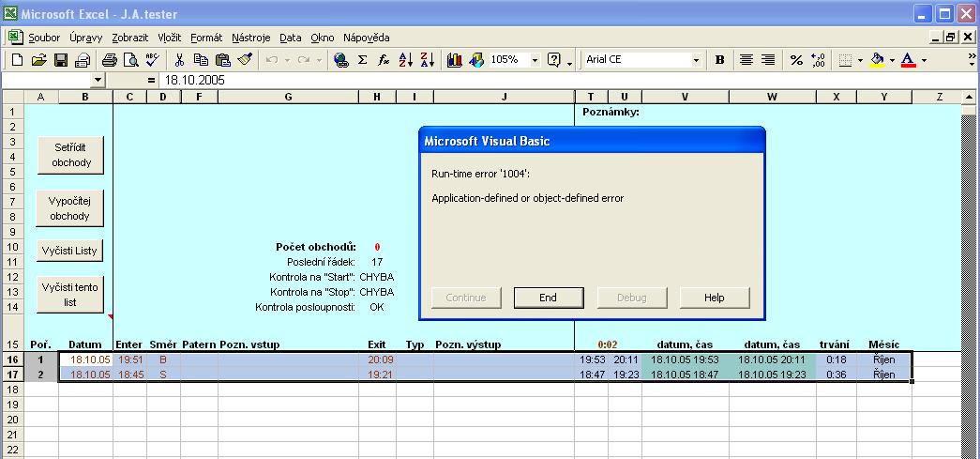Click the Percent Style icon
Screen dimensions: 980x459
pos(796,60)
